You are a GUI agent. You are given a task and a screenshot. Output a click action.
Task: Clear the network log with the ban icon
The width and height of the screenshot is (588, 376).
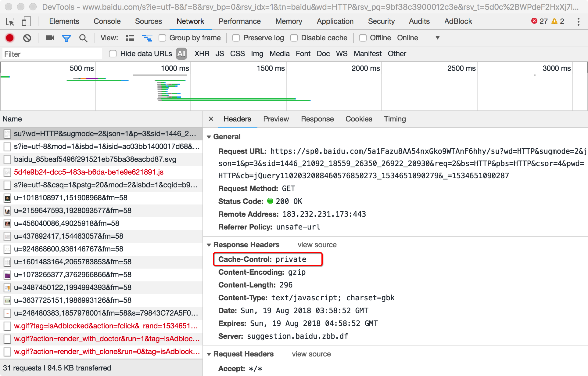(27, 38)
